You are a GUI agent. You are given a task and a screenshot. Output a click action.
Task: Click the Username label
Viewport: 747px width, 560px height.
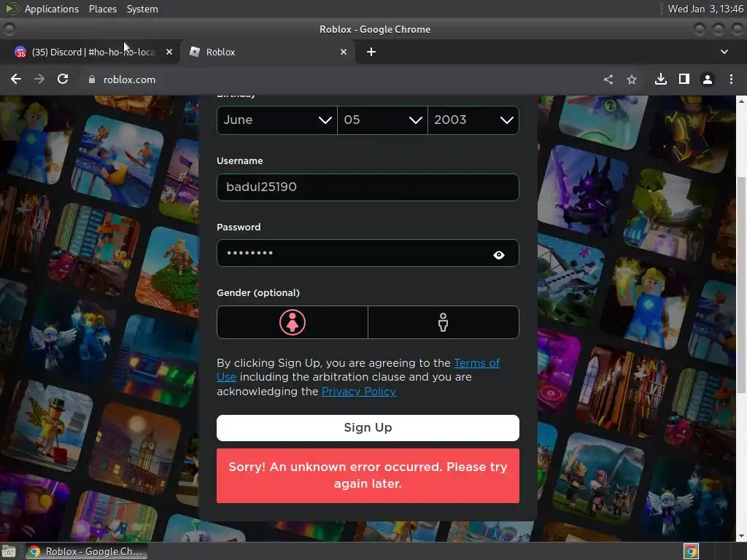pyautogui.click(x=239, y=161)
